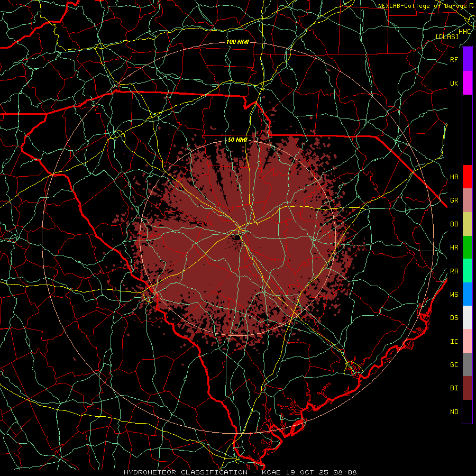476x476 pixels.
Task: Click the GR legend label
Action: [454, 200]
